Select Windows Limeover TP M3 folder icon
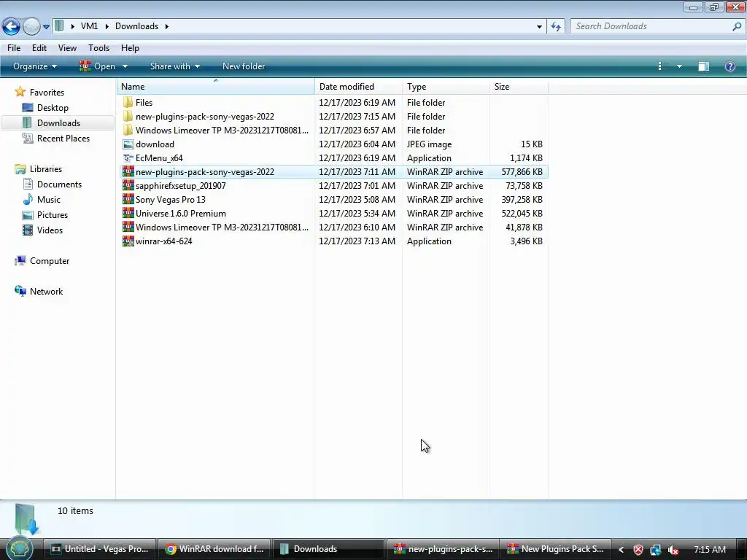This screenshot has height=560, width=747. click(x=128, y=130)
